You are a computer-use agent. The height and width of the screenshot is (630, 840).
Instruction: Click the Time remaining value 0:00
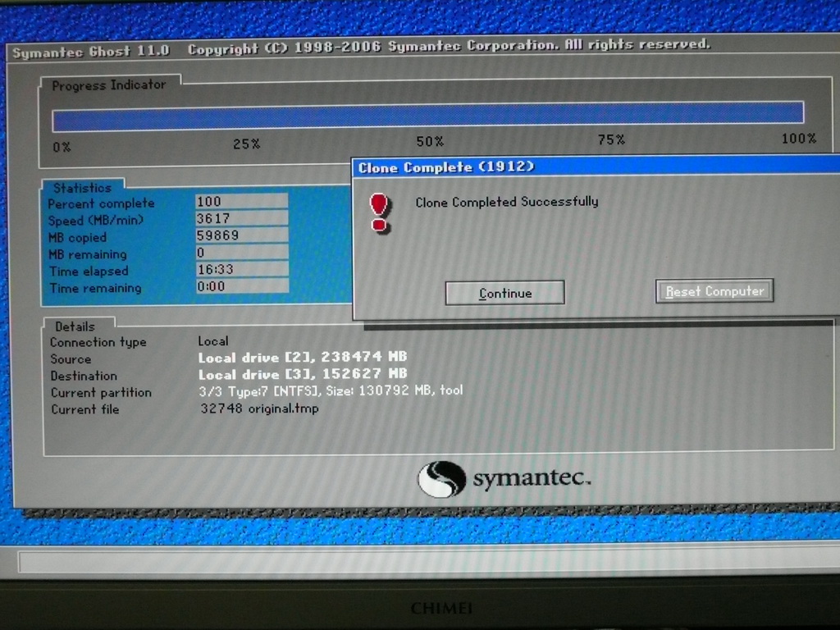tap(241, 286)
